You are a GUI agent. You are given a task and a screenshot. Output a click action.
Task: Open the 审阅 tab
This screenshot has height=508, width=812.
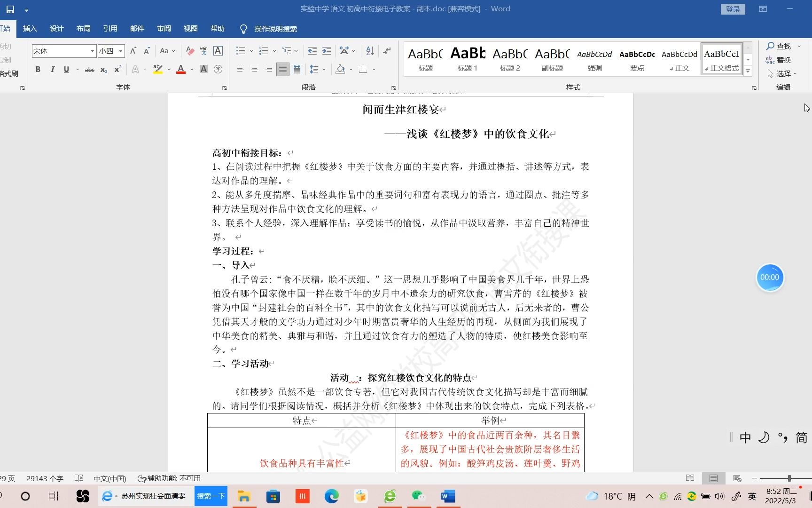(164, 29)
